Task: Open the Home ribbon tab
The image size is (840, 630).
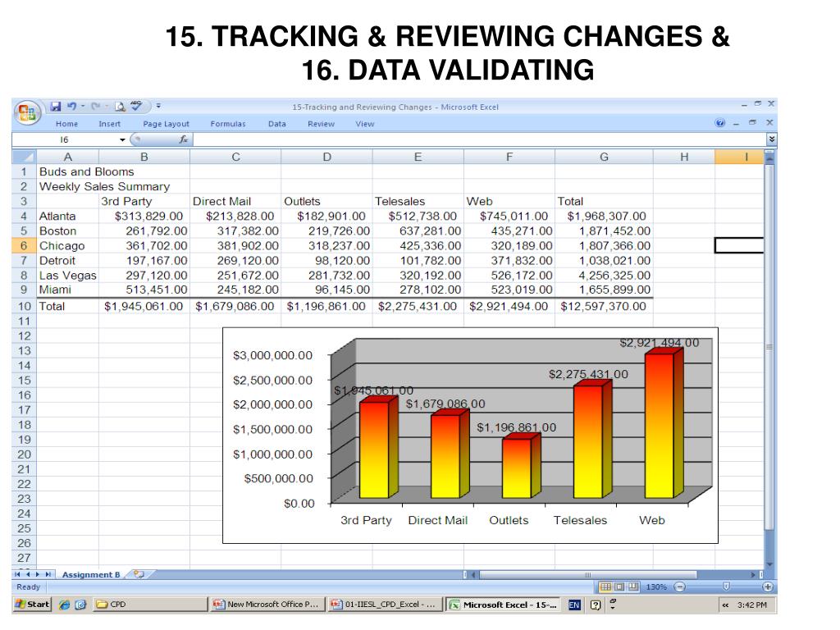Action: pyautogui.click(x=67, y=124)
